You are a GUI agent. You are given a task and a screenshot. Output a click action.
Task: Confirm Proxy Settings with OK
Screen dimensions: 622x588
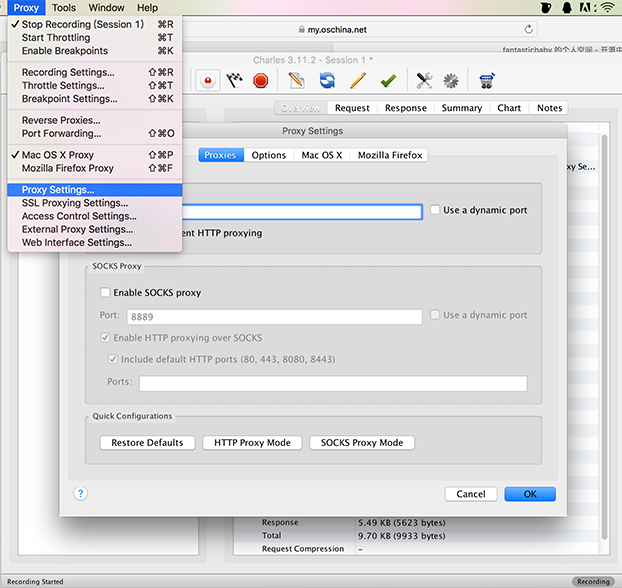(x=530, y=494)
